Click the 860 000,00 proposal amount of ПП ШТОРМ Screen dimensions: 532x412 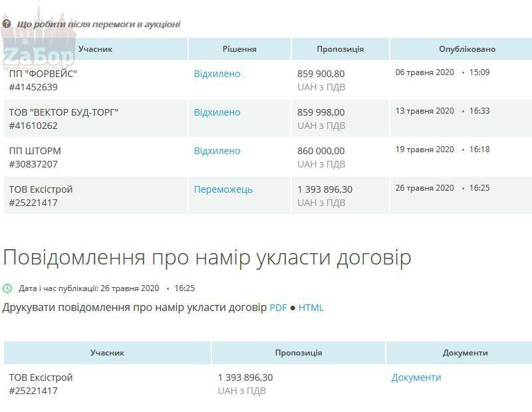coord(321,151)
